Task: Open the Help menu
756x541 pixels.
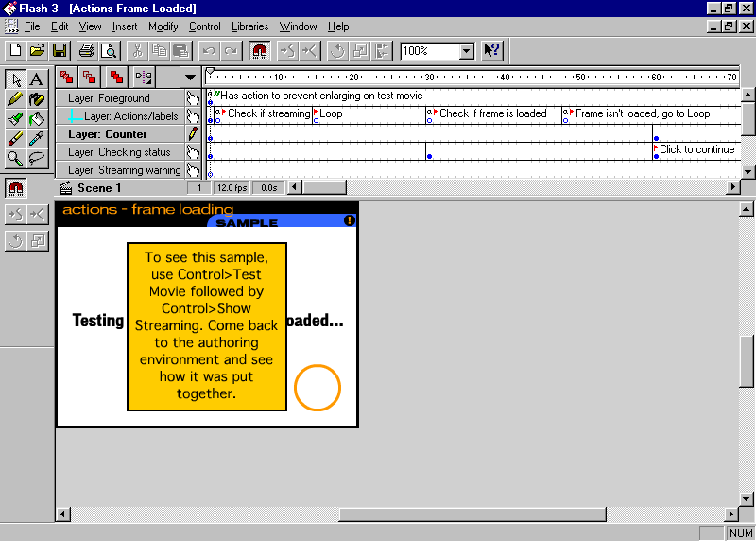Action: pos(338,26)
